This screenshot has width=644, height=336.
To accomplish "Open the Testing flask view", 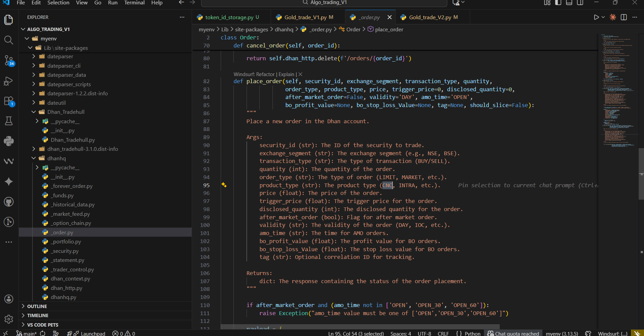I will point(9,121).
